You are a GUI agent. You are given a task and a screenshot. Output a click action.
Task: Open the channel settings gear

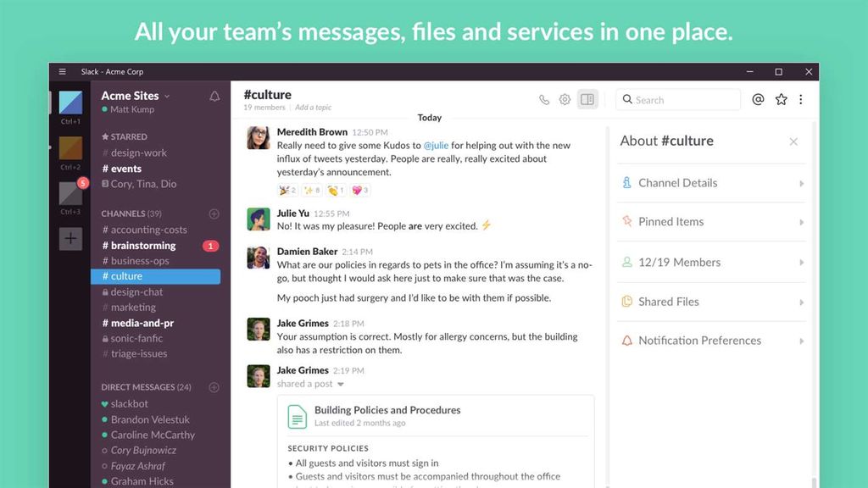point(565,99)
